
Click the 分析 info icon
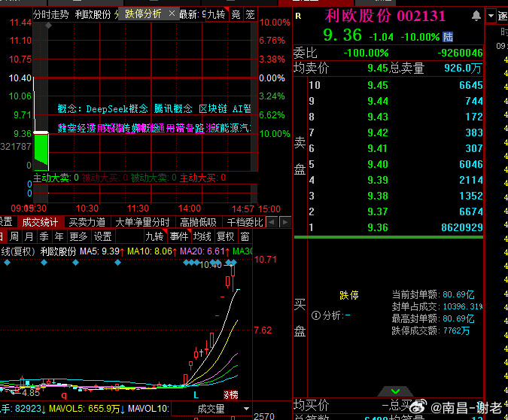coord(315,315)
